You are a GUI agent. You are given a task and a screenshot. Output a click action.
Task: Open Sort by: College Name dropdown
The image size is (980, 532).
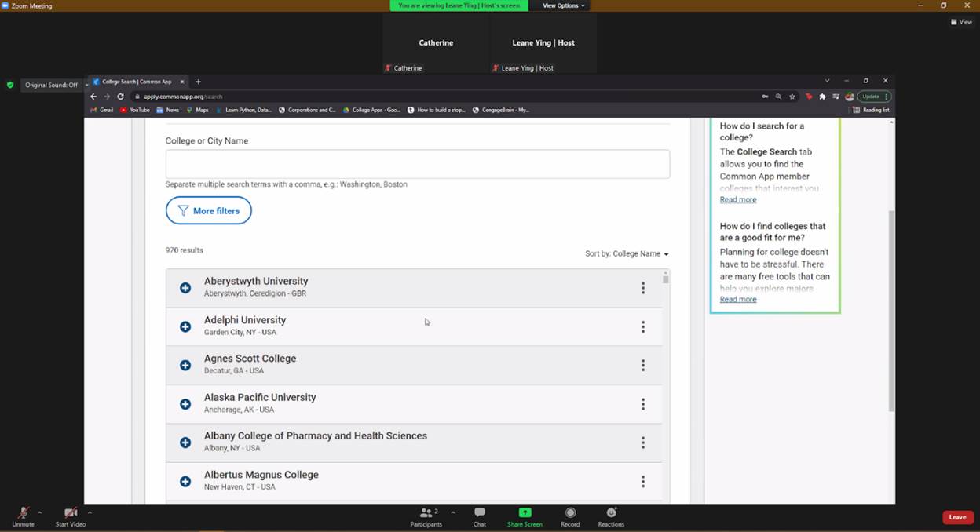click(627, 253)
